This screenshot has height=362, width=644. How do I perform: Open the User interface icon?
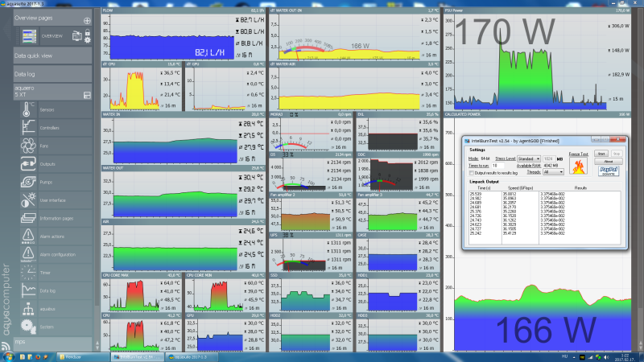[x=28, y=200]
